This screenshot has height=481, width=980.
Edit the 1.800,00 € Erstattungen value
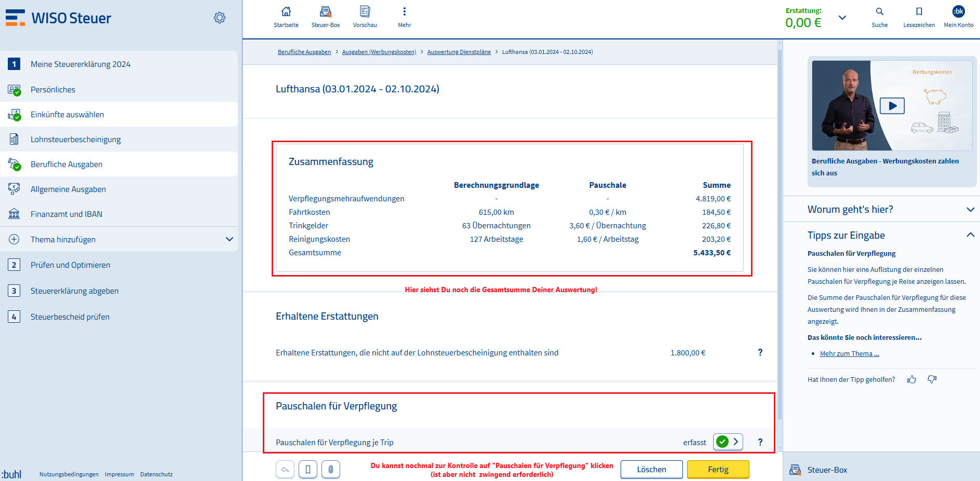pyautogui.click(x=688, y=353)
